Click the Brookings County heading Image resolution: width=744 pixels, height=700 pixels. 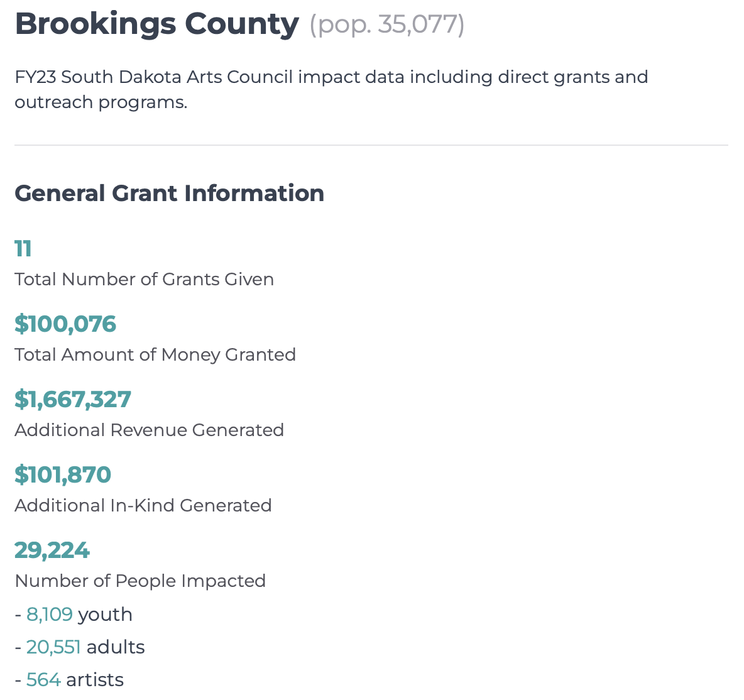[x=157, y=25]
